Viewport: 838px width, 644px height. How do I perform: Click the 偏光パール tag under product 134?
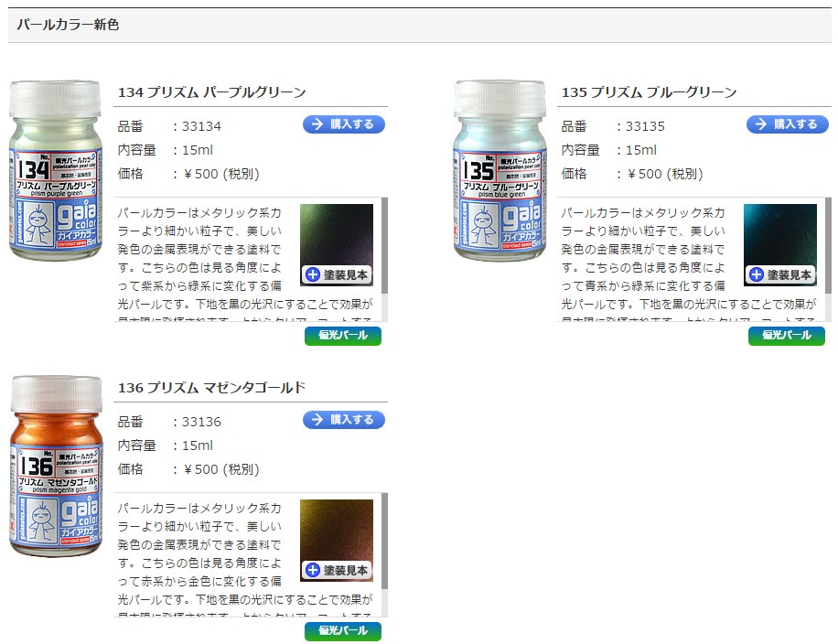pyautogui.click(x=343, y=336)
